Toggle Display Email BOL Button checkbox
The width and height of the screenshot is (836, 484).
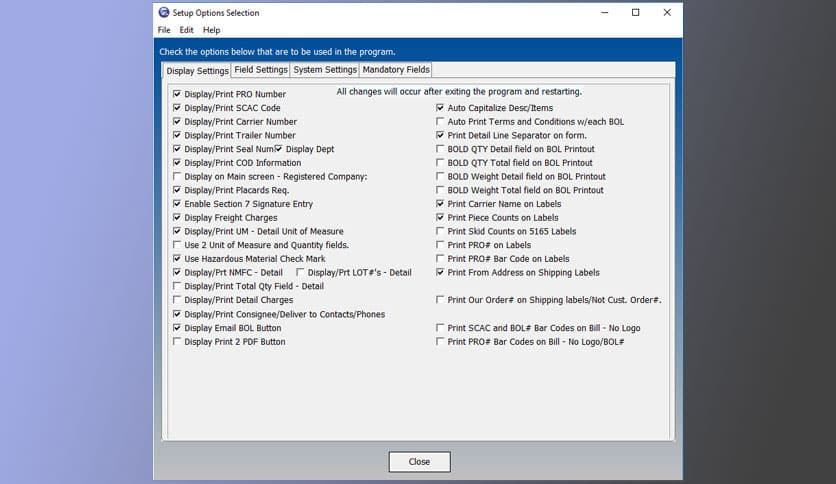(x=178, y=328)
